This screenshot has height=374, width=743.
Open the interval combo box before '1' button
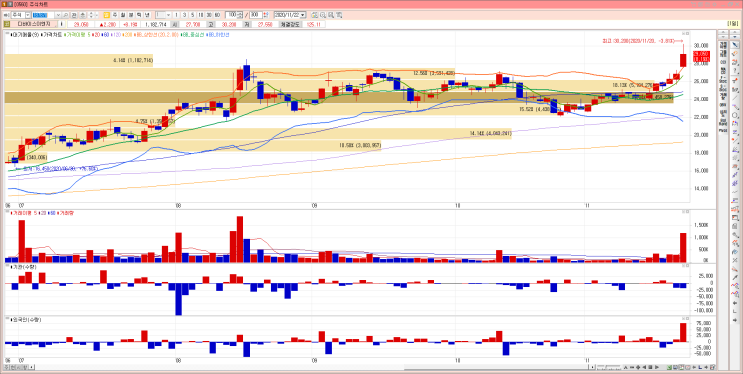click(x=163, y=15)
